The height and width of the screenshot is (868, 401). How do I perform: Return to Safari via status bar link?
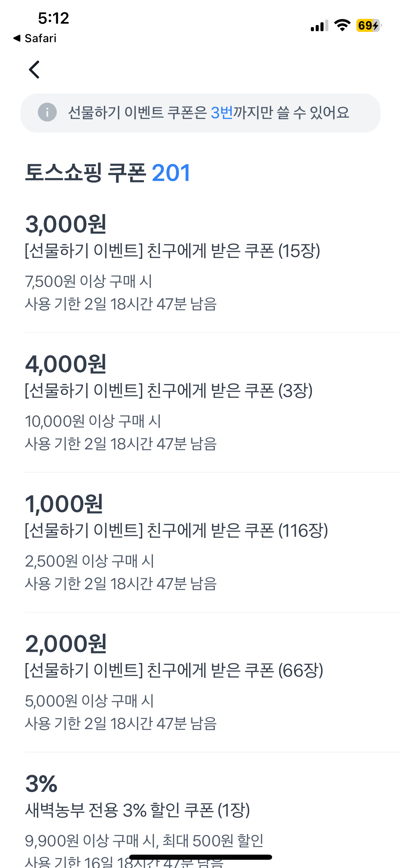[x=35, y=38]
